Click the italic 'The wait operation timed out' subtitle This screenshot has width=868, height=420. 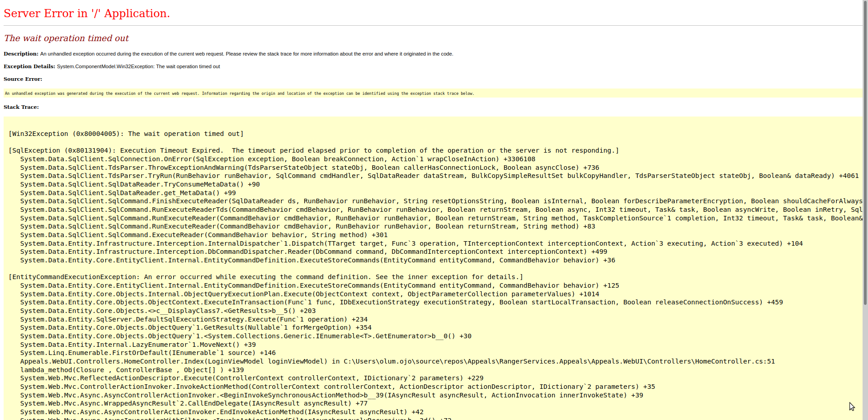pyautogui.click(x=66, y=38)
